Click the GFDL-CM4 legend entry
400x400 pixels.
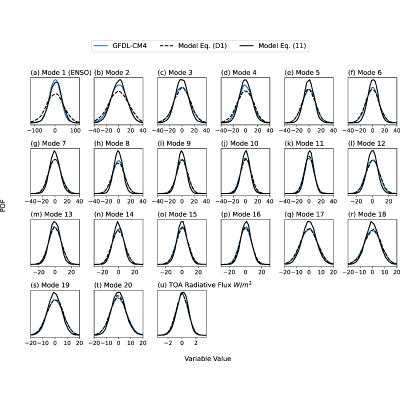click(121, 46)
